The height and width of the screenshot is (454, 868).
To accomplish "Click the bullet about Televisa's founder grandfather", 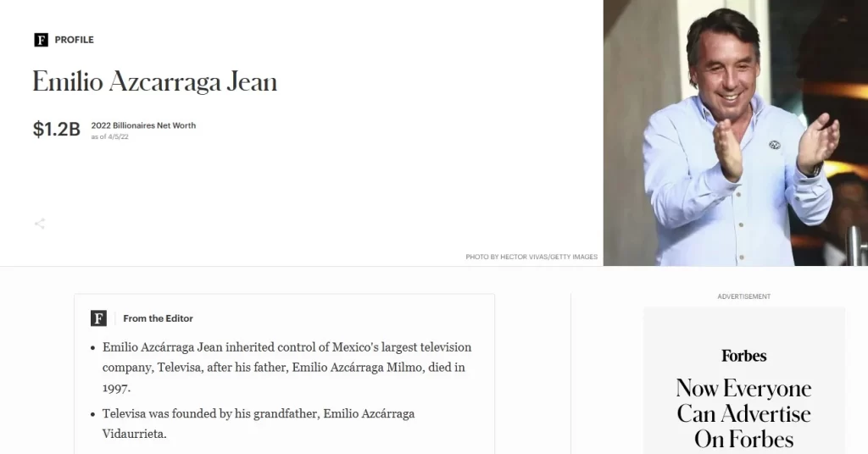I will tap(259, 424).
